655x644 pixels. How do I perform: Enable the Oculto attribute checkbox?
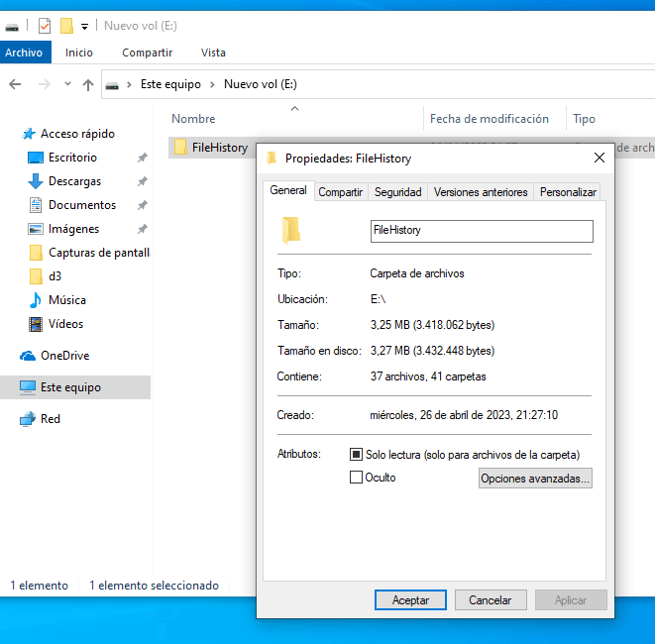coord(357,478)
